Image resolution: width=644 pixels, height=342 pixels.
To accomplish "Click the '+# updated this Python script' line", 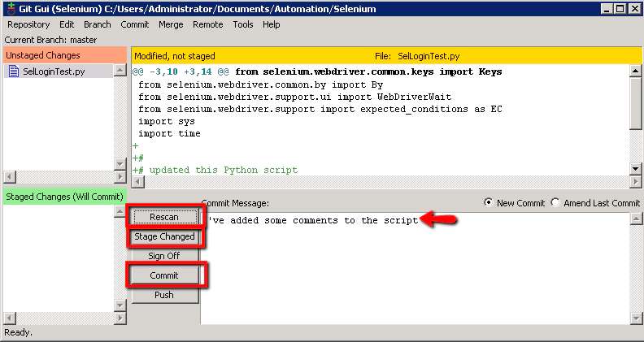I will point(215,170).
